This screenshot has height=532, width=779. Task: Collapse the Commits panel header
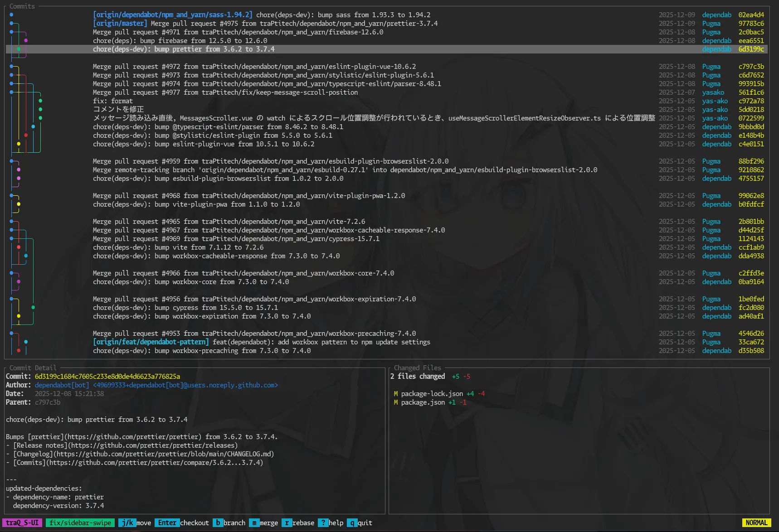click(21, 6)
